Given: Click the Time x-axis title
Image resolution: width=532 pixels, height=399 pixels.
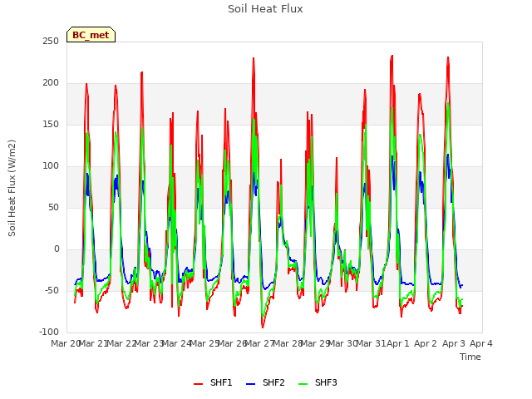Looking at the screenshot, I should point(470,357).
